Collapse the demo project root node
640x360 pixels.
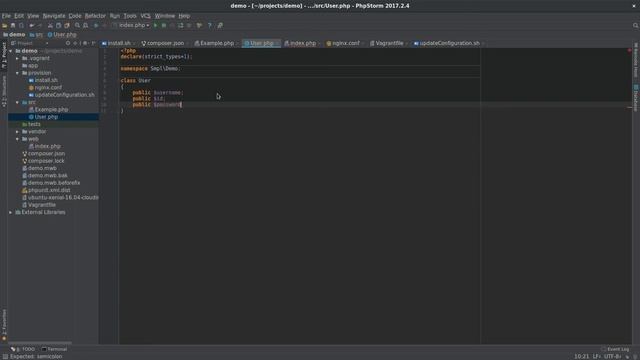(x=11, y=51)
